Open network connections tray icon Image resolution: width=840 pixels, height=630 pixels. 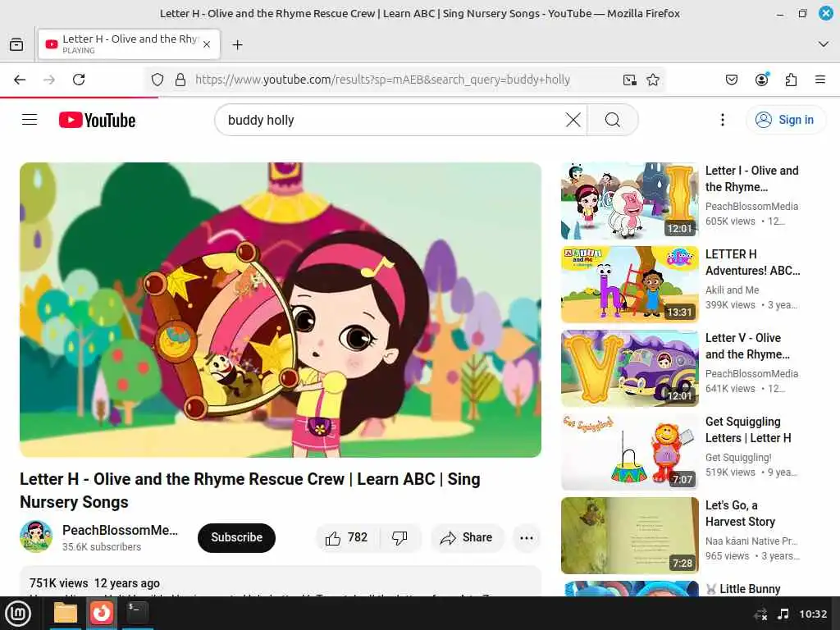(x=760, y=614)
